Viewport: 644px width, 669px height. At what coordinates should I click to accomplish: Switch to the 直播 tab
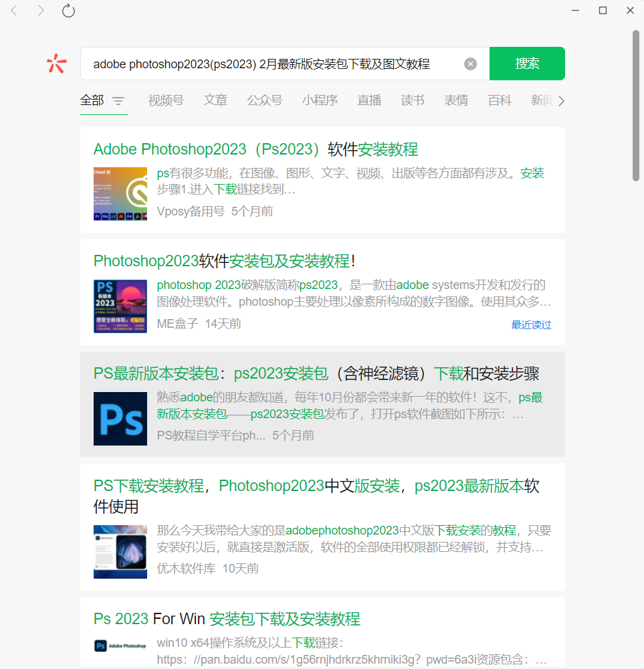pyautogui.click(x=369, y=101)
